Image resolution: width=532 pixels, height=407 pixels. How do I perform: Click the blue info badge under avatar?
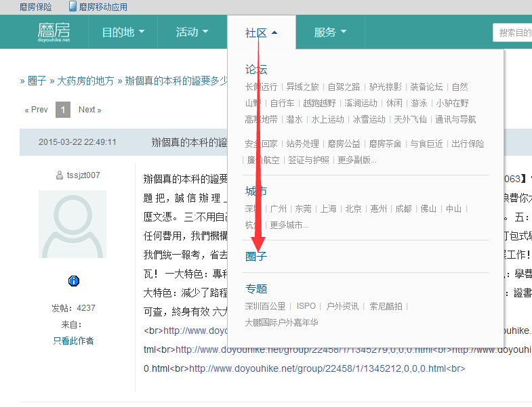coord(74,281)
